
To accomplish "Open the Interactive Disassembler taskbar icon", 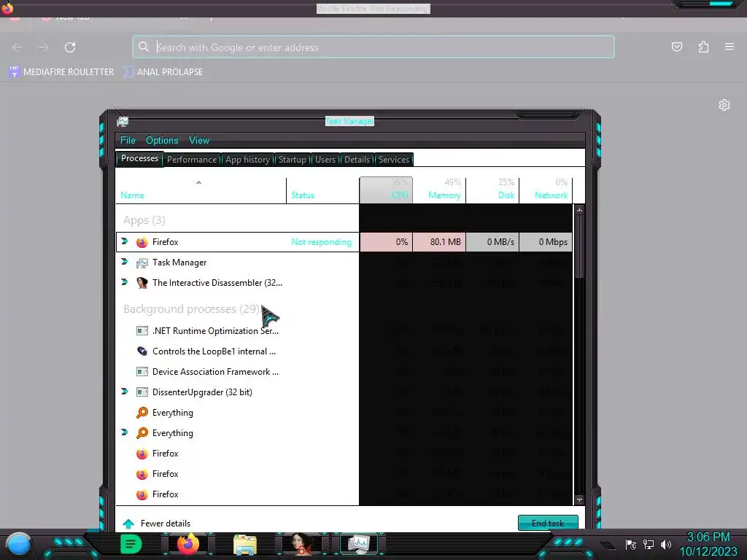I will [x=301, y=544].
